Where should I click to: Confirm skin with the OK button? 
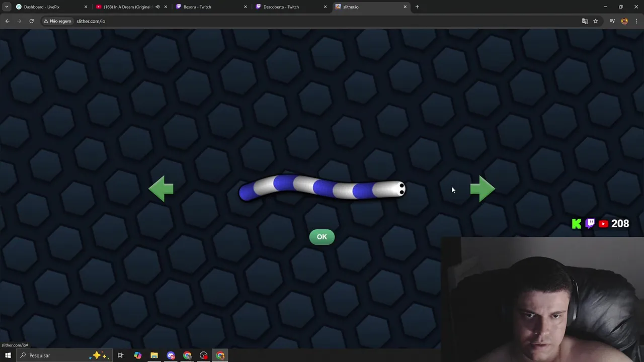click(322, 237)
